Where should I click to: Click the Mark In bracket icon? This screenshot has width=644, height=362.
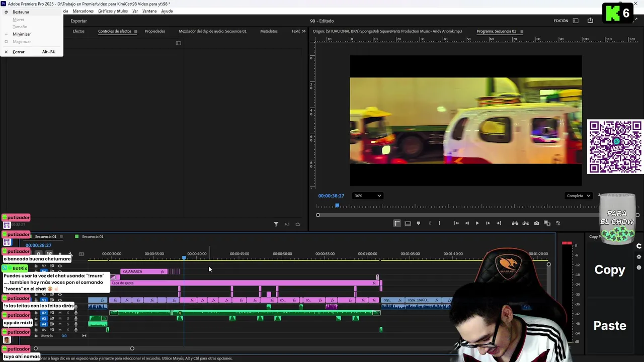pyautogui.click(x=430, y=223)
